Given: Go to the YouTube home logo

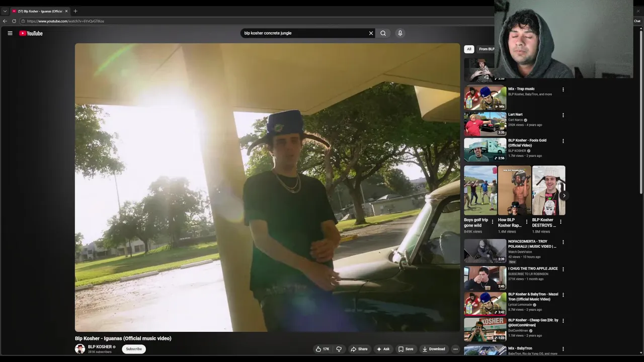Looking at the screenshot, I should pos(31,33).
